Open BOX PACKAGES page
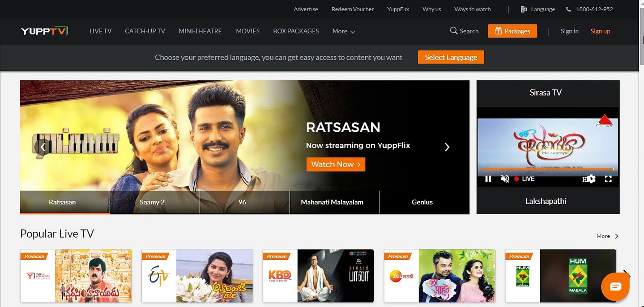644x307 pixels. pyautogui.click(x=296, y=31)
